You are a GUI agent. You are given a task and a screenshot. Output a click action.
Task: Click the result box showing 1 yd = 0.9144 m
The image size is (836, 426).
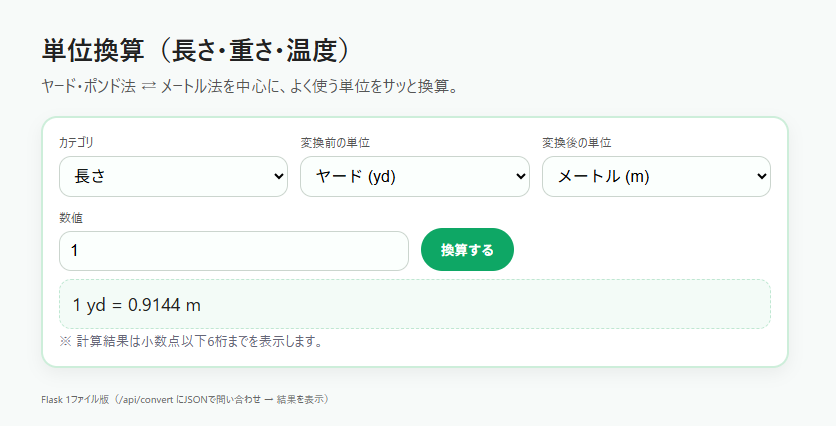415,304
